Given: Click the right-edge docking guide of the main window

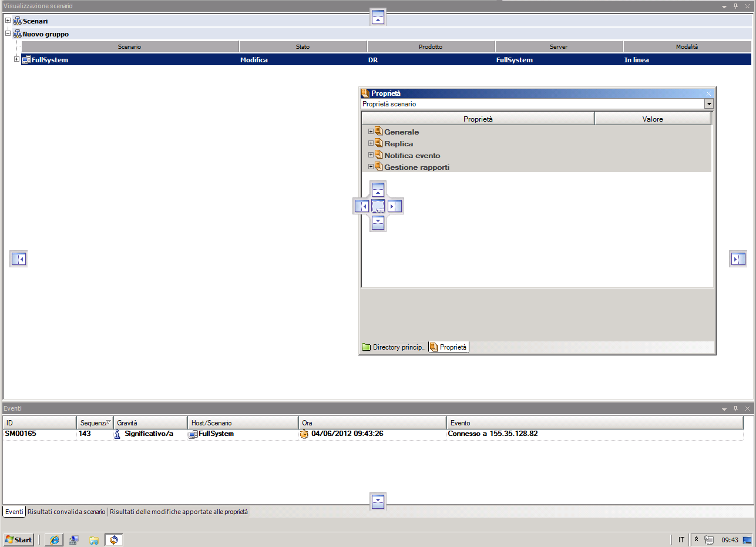Looking at the screenshot, I should pyautogui.click(x=738, y=259).
